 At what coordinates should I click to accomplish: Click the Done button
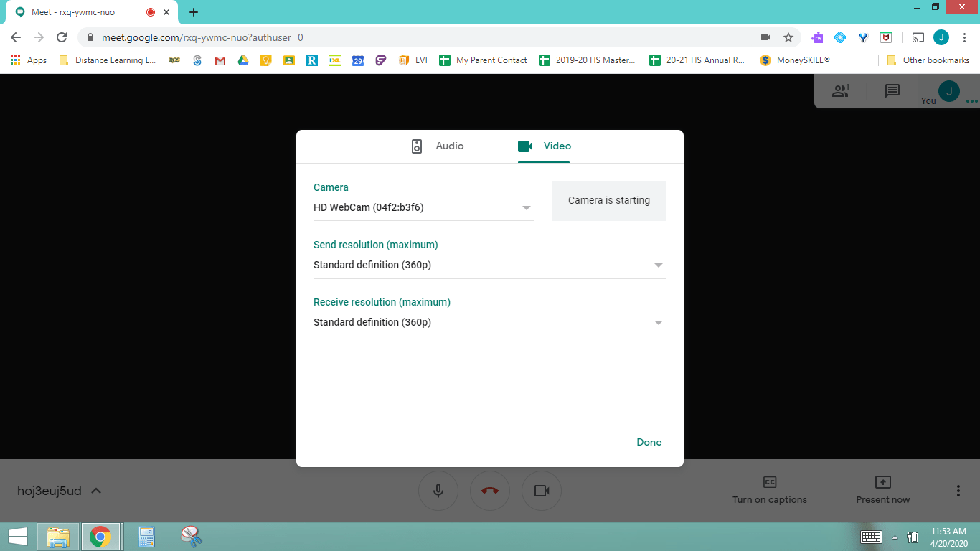tap(649, 442)
